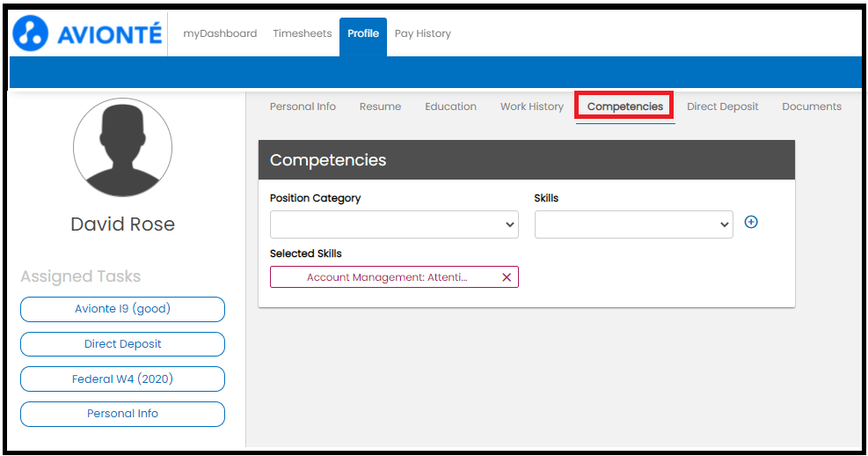The width and height of the screenshot is (868, 456).
Task: Select the Competencies sub-tab
Action: [x=625, y=107]
